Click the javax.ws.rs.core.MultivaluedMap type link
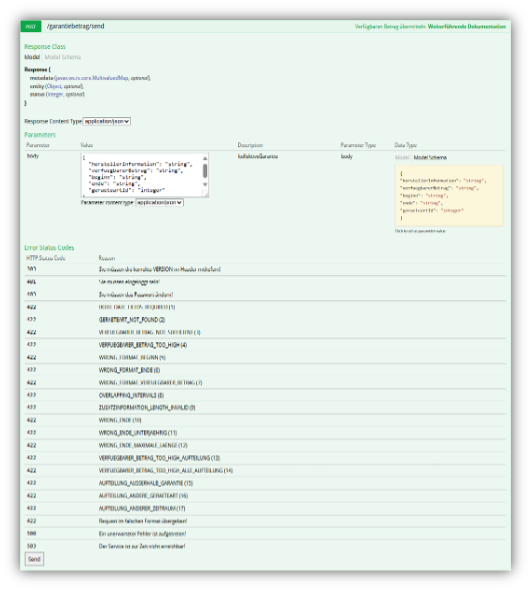Screen dimensions: 532x592 point(92,78)
